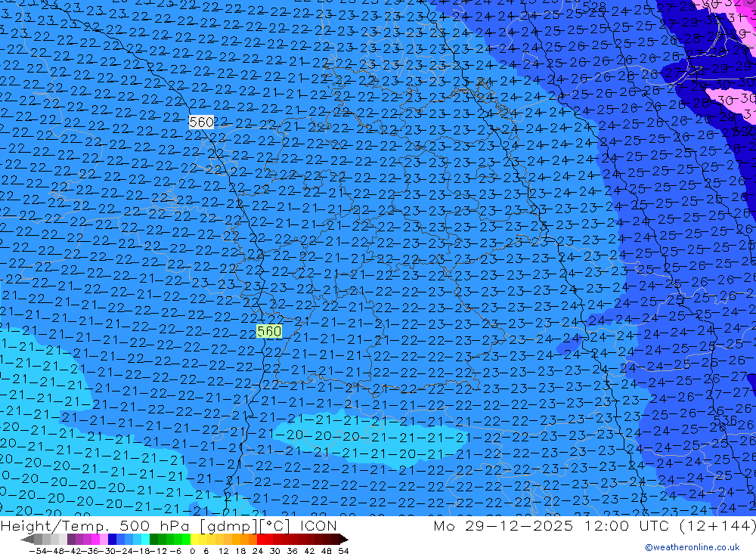Image resolution: width=756 pixels, height=554 pixels.
Task: Click the 36 label on the color scale
Action: tap(292, 551)
